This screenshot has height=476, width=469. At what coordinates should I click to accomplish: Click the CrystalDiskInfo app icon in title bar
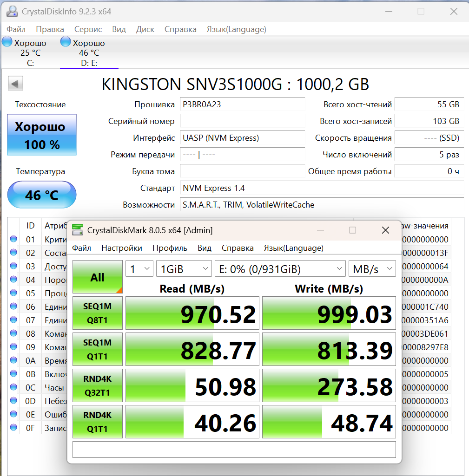click(12, 11)
